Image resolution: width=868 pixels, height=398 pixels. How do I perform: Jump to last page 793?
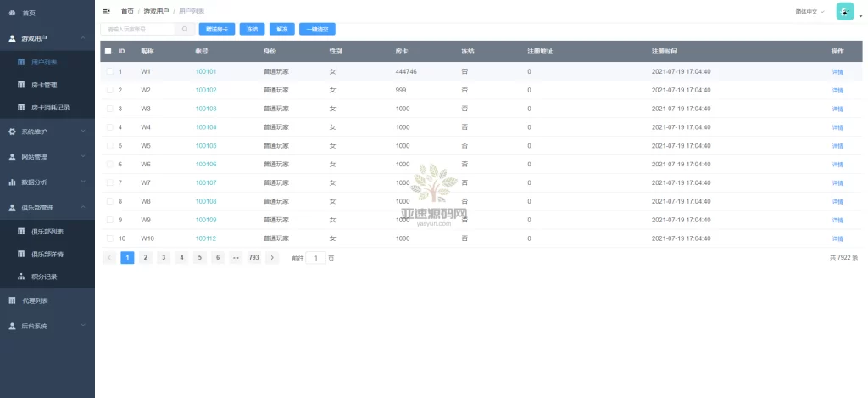[x=254, y=257]
